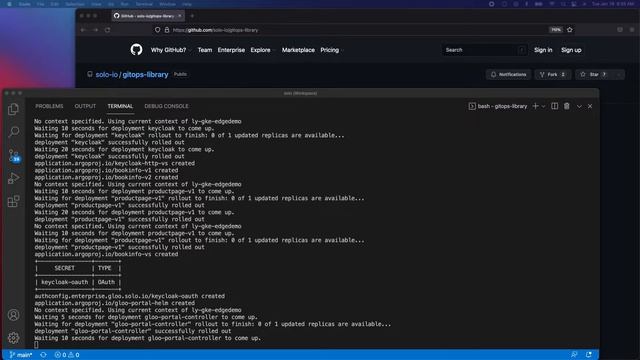Click the browser address bar URL
The image size is (640, 360).
point(215,30)
